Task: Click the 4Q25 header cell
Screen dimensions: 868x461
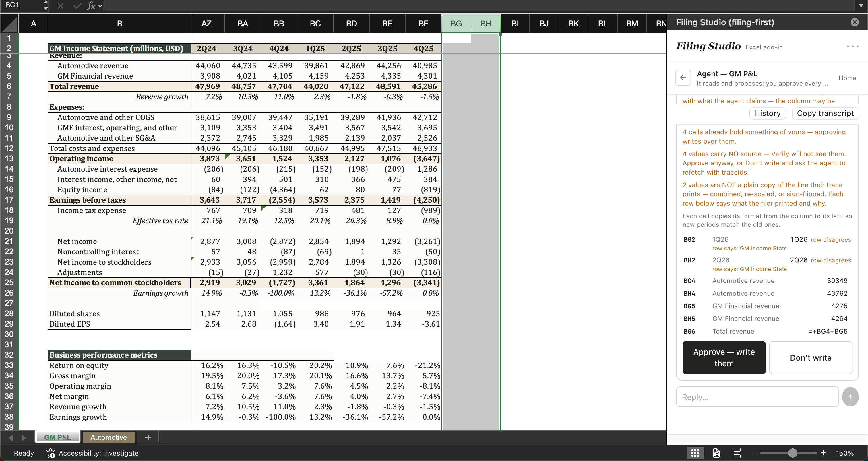Action: pyautogui.click(x=423, y=48)
